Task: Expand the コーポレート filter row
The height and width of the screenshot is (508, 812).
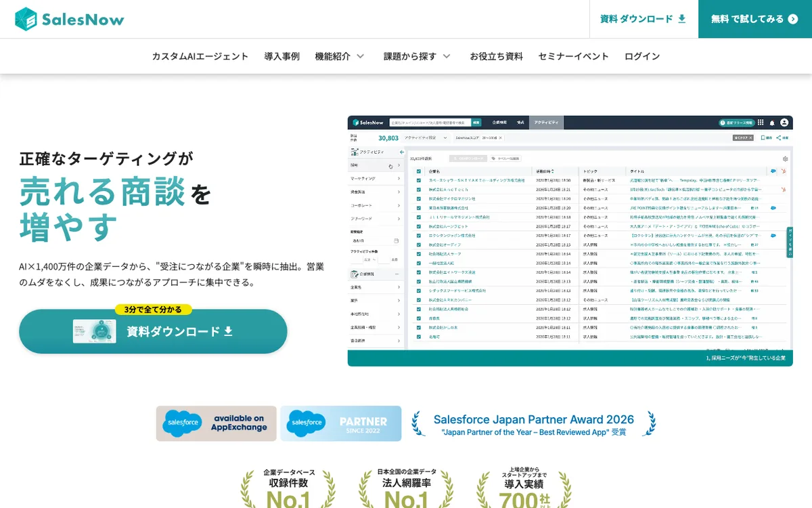Action: [x=376, y=205]
